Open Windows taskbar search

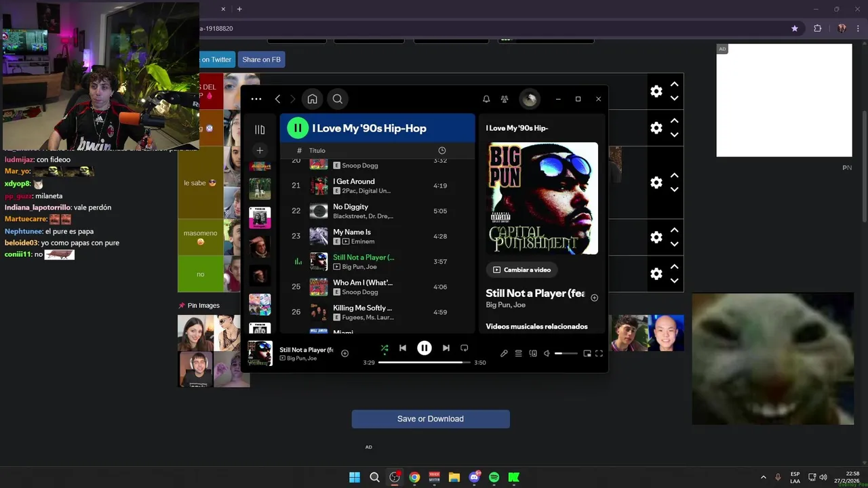(374, 477)
